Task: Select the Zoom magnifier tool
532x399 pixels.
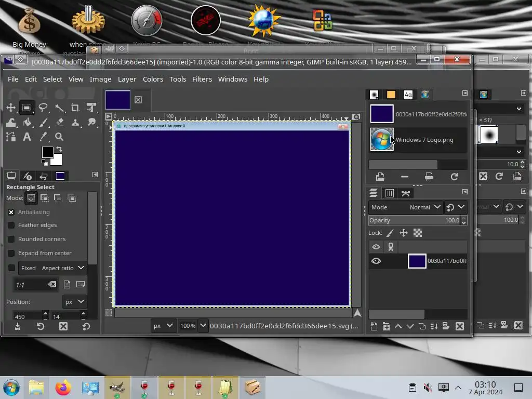Action: pos(59,137)
